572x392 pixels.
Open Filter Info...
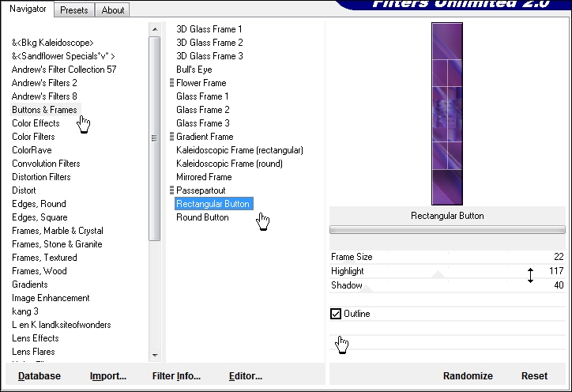[x=176, y=376]
